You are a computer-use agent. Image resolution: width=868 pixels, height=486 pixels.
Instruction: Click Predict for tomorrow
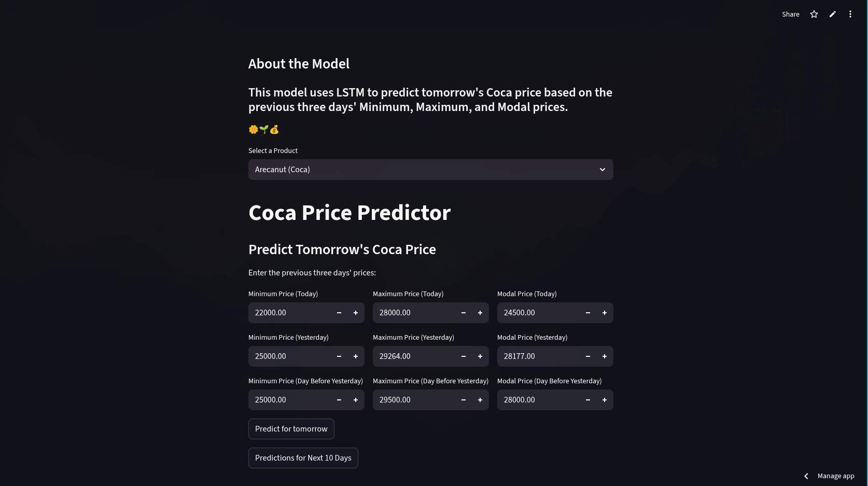(x=291, y=429)
